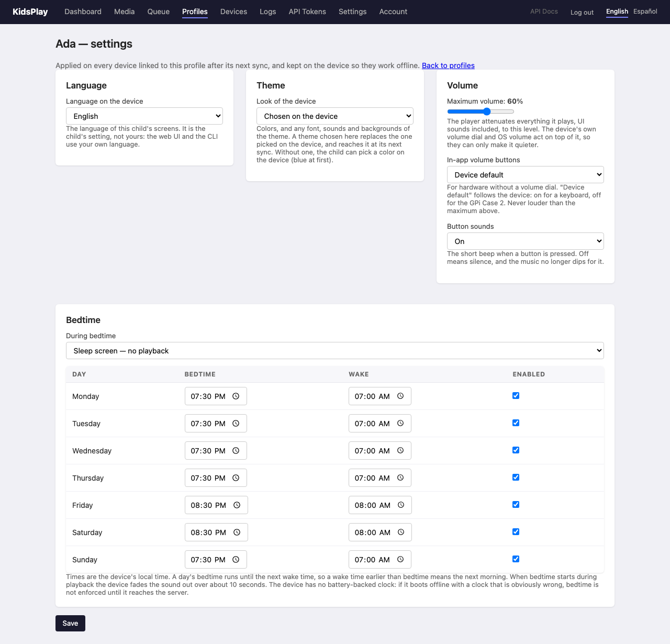Edit the Friday bedtime time field
This screenshot has width=670, height=644.
pos(216,505)
